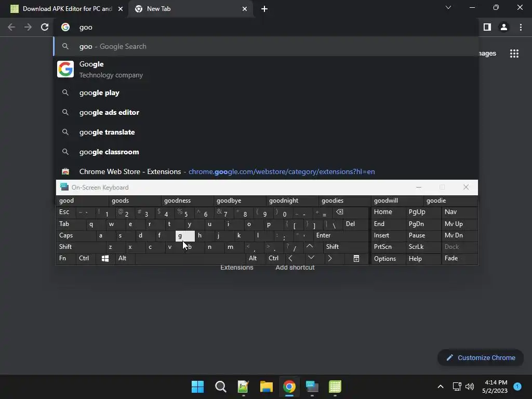The width and height of the screenshot is (532, 399).
Task: Click the address bar containing goo
Action: pyautogui.click(x=267, y=27)
